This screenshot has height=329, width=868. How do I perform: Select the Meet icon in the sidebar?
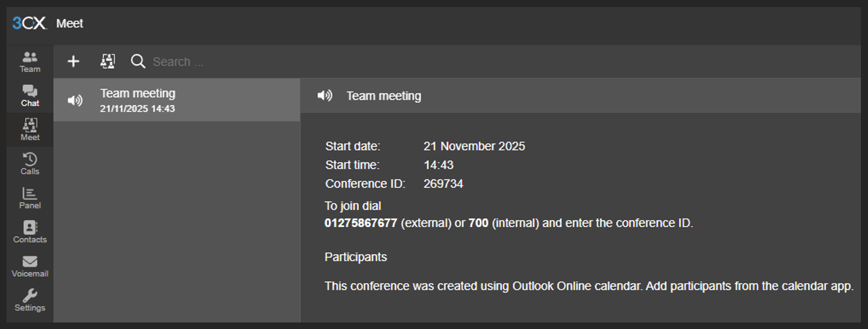coord(29,130)
